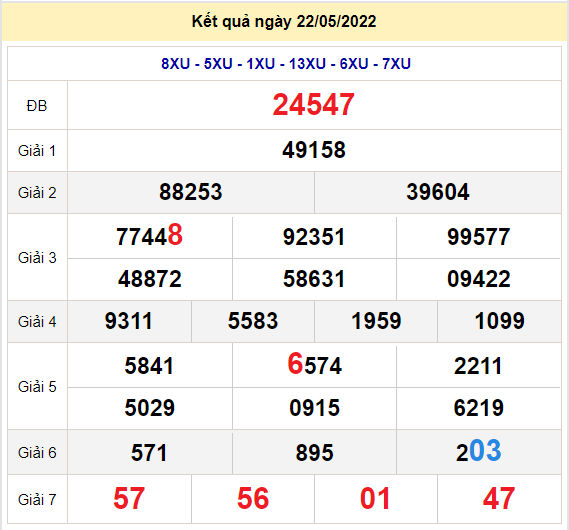569x530 pixels.
Task: Select number 56 in Giải 7
Action: tap(253, 498)
